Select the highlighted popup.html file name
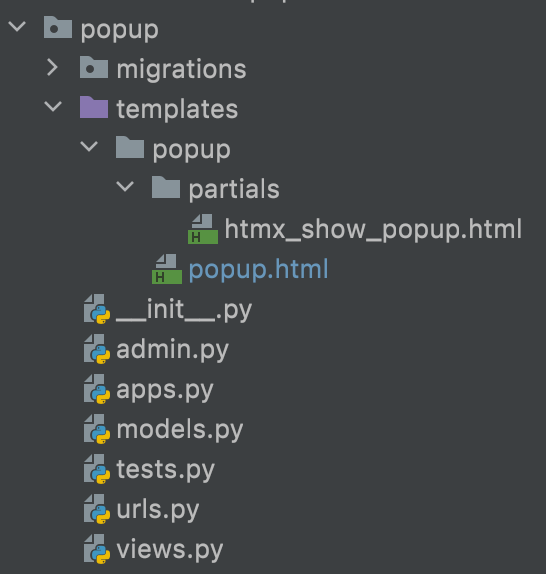This screenshot has width=546, height=574. (258, 269)
